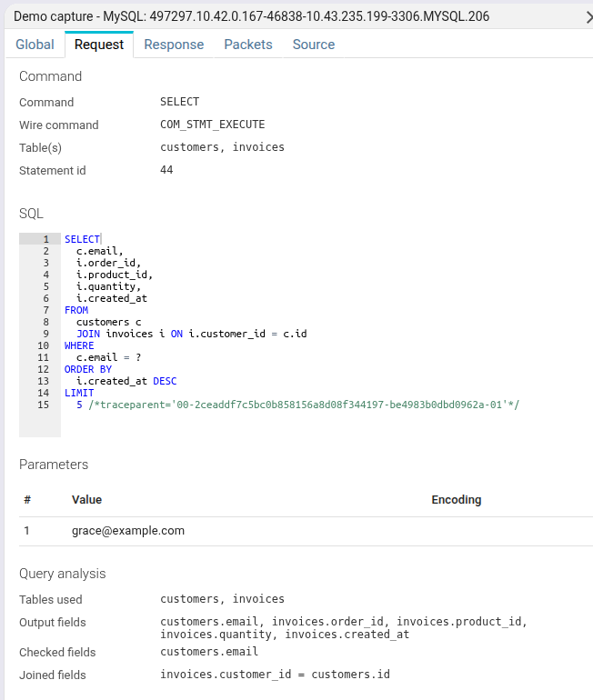
Task: Close the Demo capture panel
Action: (589, 17)
